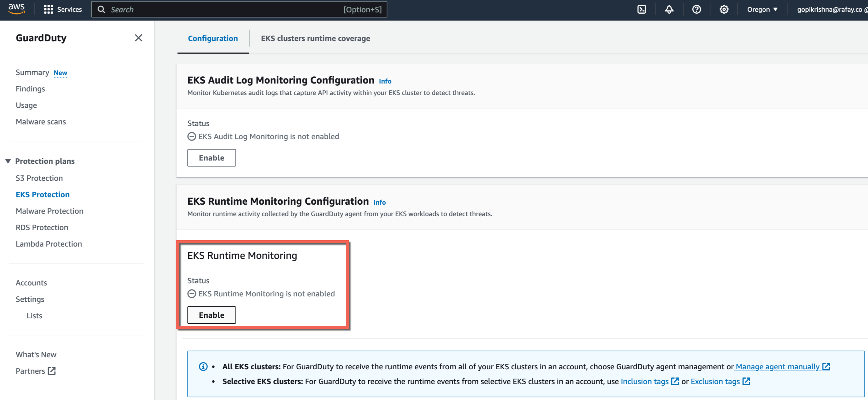Open Info for Runtime Monitoring Configuration

pos(380,202)
